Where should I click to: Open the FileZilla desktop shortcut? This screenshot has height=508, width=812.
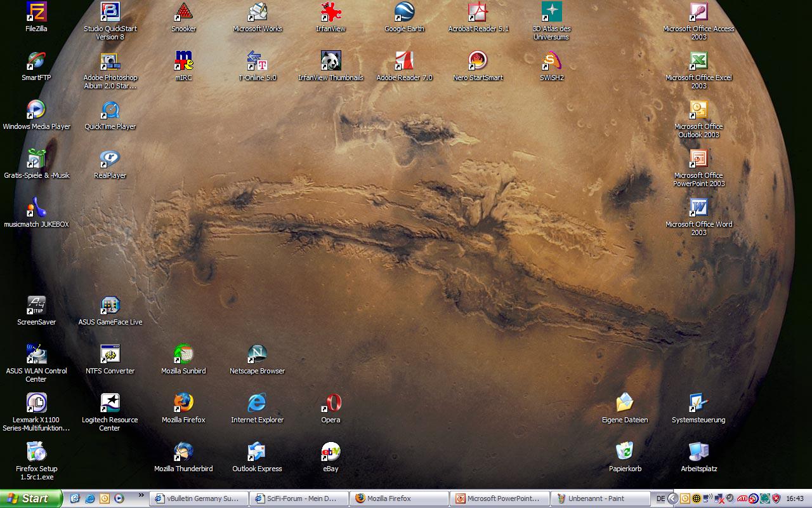pos(36,13)
